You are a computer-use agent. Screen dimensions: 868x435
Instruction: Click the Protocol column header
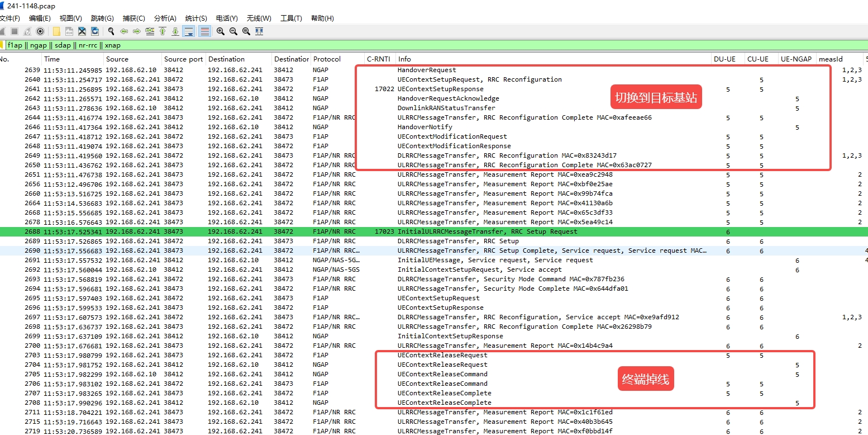(x=327, y=59)
